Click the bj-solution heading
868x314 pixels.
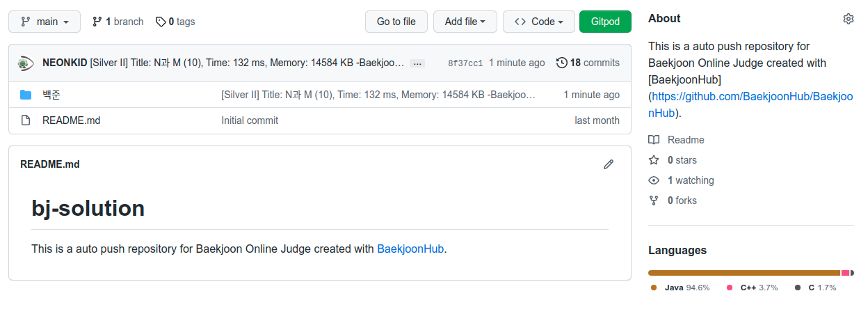pos(88,208)
